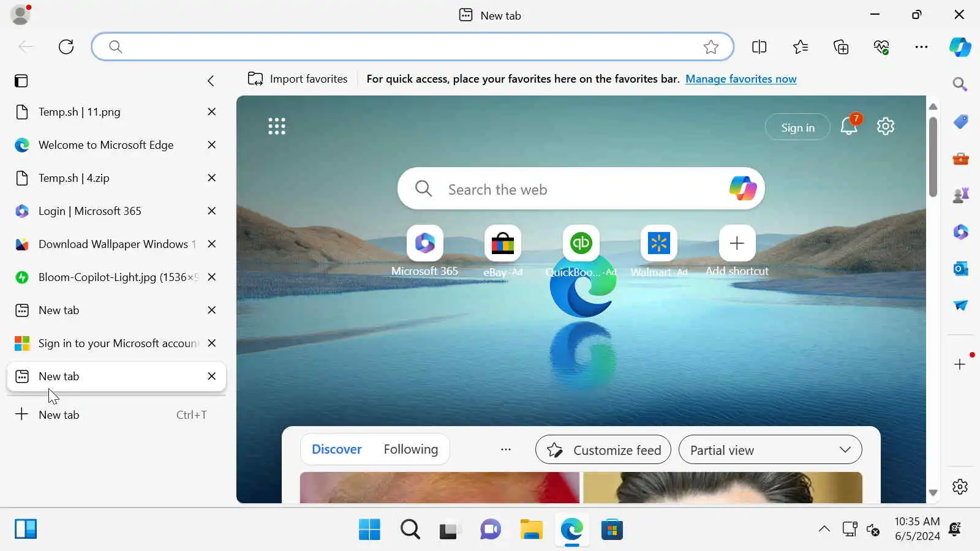Add this page to favorites star

710,47
